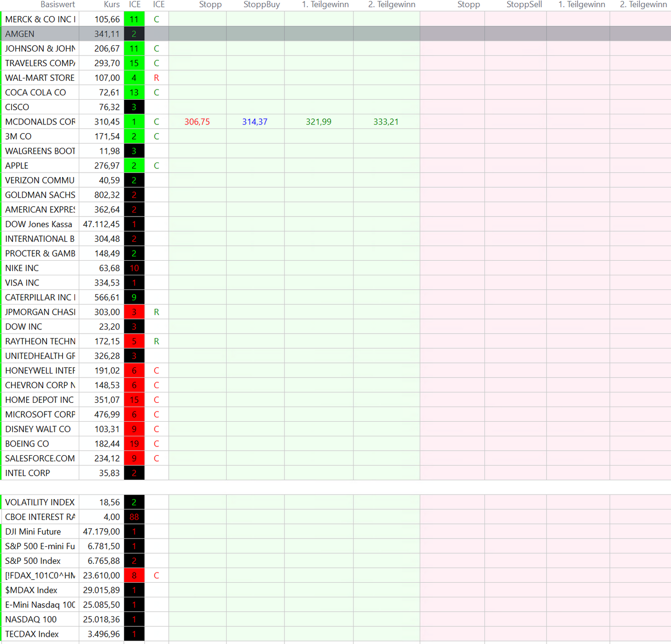Click the VOLATILITY INDEX row name
This screenshot has height=644, width=671.
(40, 502)
